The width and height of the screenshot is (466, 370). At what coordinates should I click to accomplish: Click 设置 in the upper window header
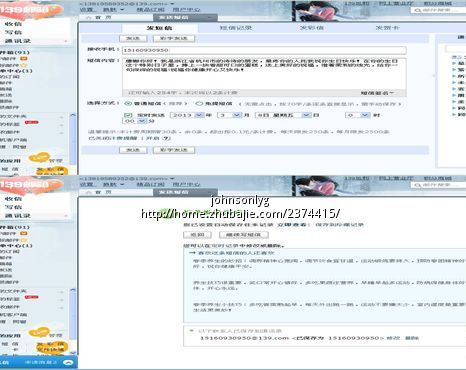pyautogui.click(x=87, y=10)
